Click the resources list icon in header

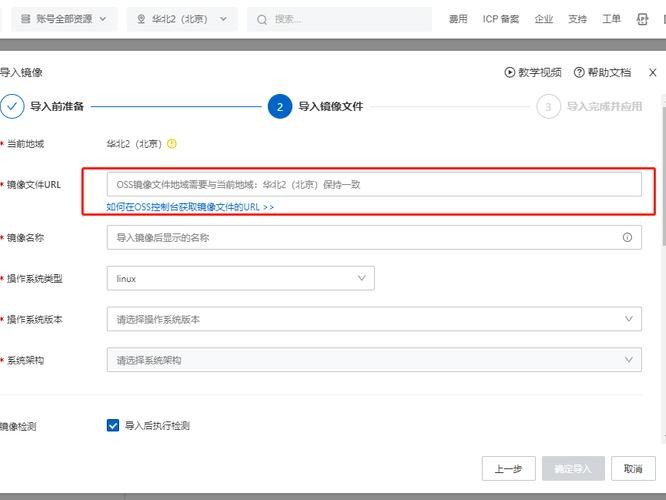click(x=25, y=19)
